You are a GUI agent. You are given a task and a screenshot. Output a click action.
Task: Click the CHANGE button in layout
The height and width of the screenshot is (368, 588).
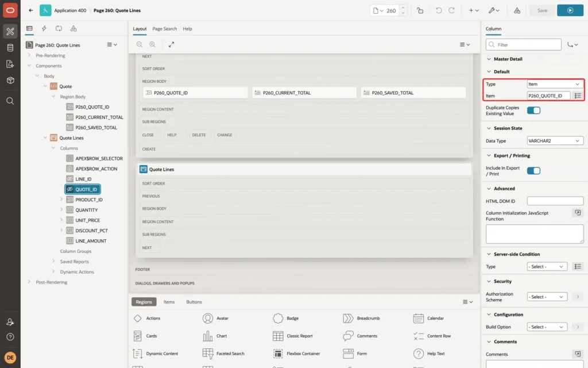click(225, 135)
